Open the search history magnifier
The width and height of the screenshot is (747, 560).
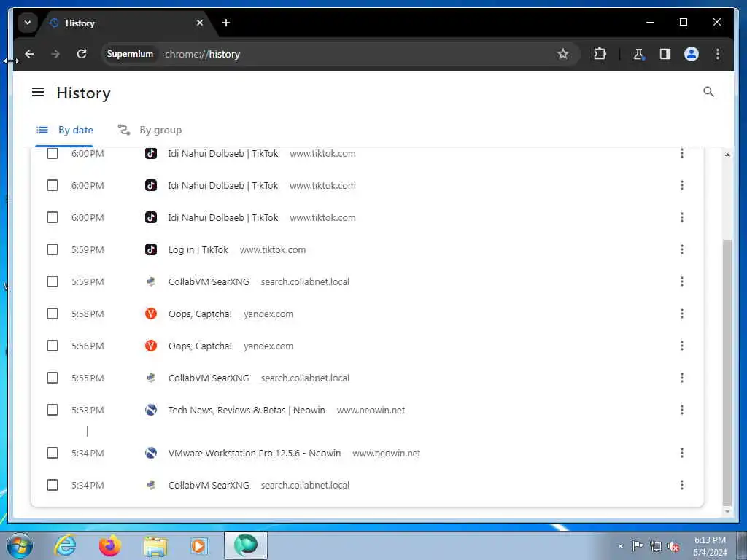[x=708, y=92]
